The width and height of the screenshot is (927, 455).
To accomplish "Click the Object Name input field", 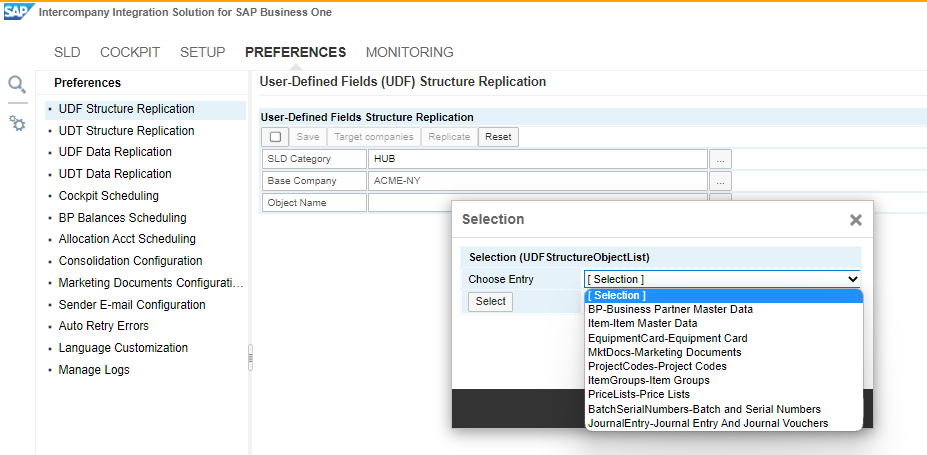I will coord(538,203).
